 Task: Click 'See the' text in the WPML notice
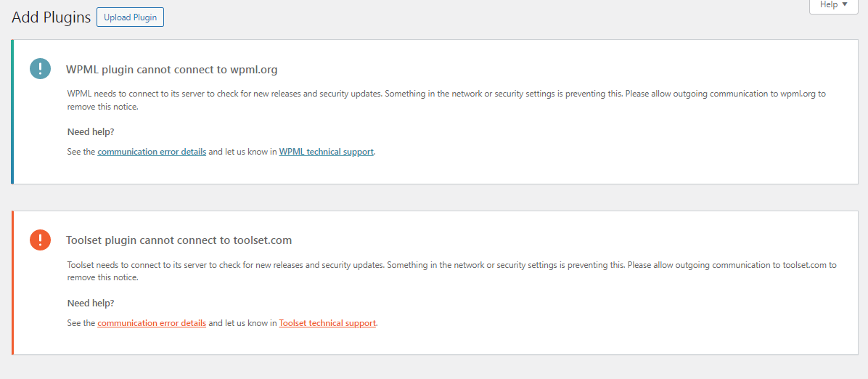(x=81, y=151)
